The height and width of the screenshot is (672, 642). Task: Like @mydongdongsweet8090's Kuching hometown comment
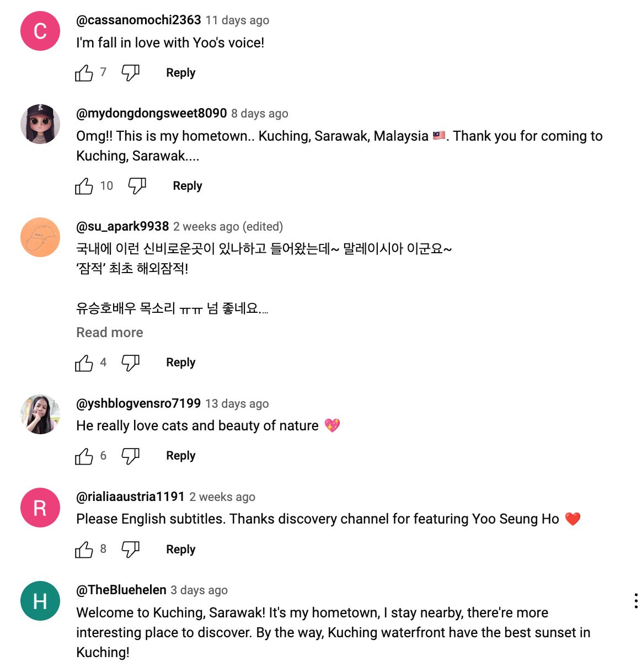tap(84, 186)
